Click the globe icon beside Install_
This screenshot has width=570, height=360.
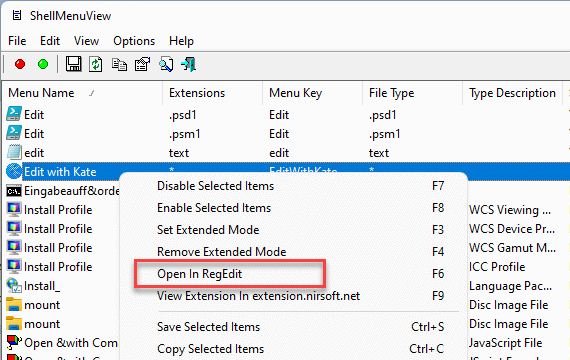[x=14, y=285]
